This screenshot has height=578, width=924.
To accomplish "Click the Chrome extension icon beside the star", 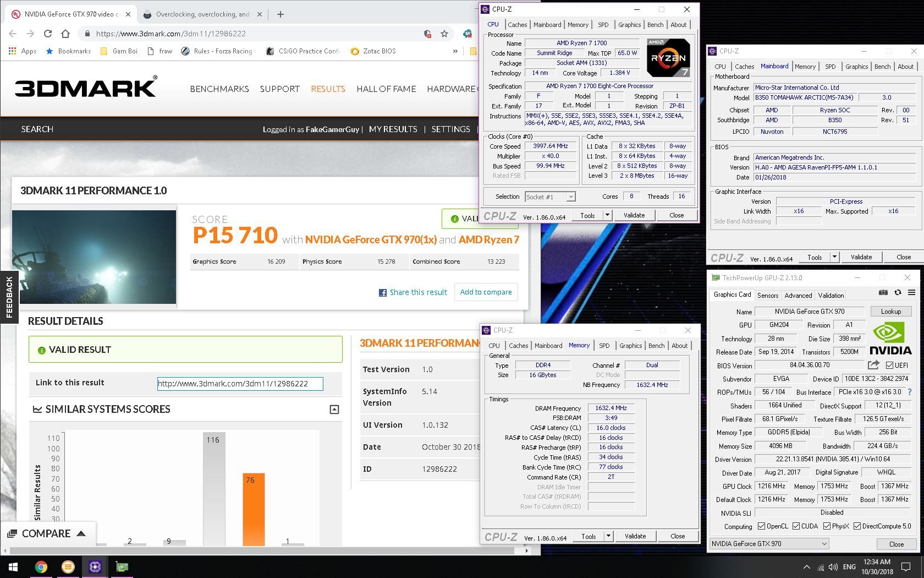I will [467, 34].
